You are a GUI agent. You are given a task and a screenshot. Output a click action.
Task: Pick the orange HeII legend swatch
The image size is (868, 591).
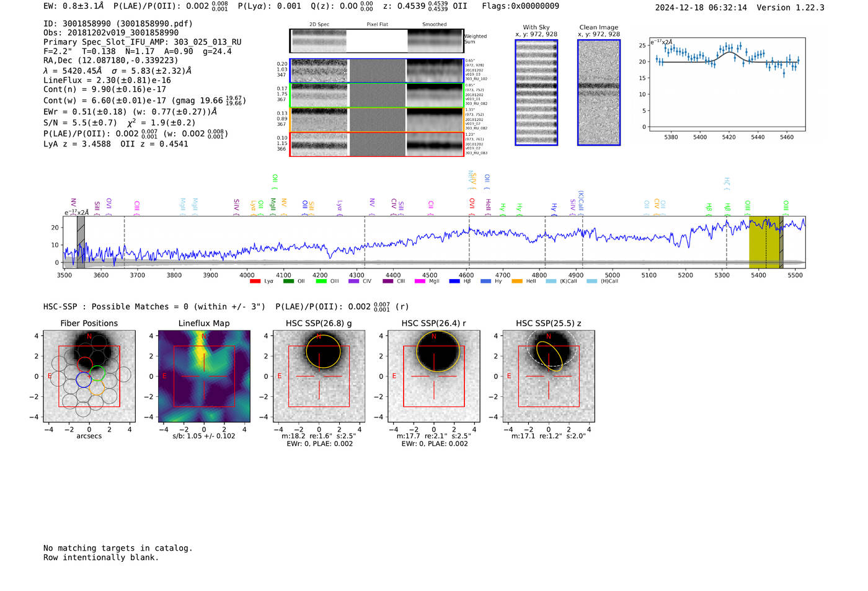point(517,282)
